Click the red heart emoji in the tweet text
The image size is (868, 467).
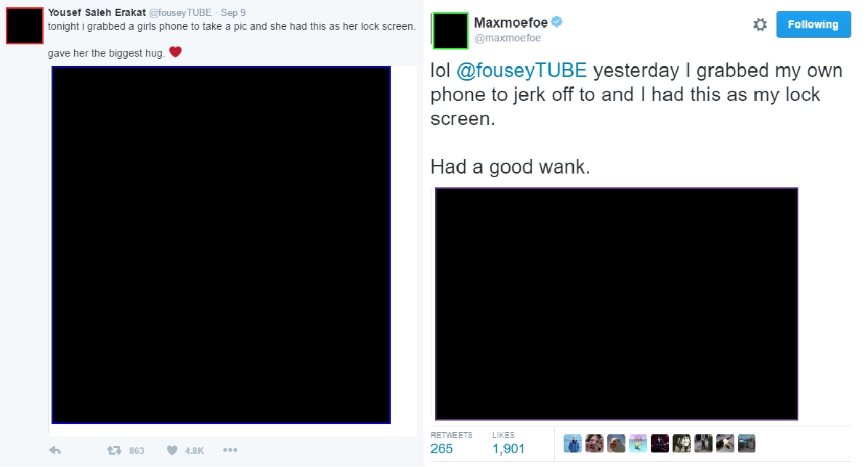[176, 52]
